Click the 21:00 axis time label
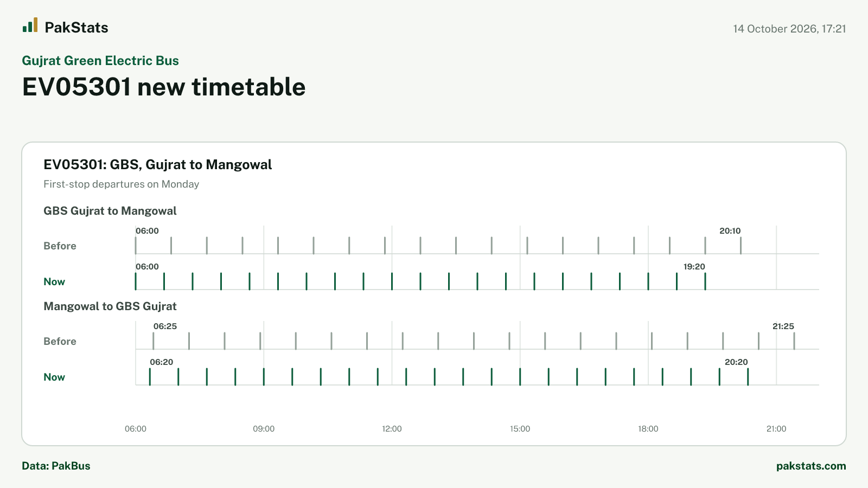 [776, 429]
